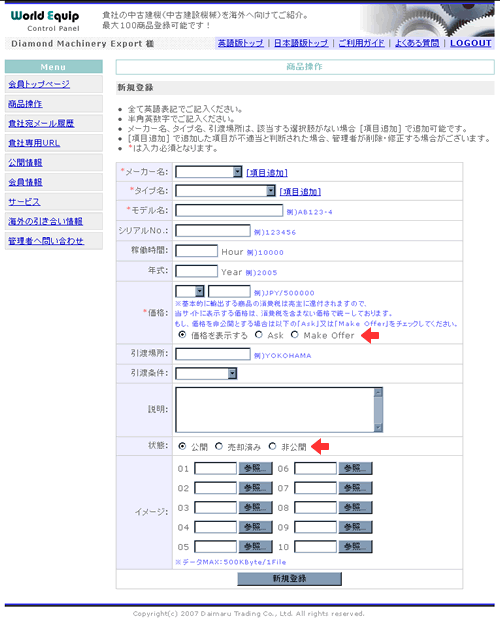Open the タイプ名 dropdown

(225, 191)
